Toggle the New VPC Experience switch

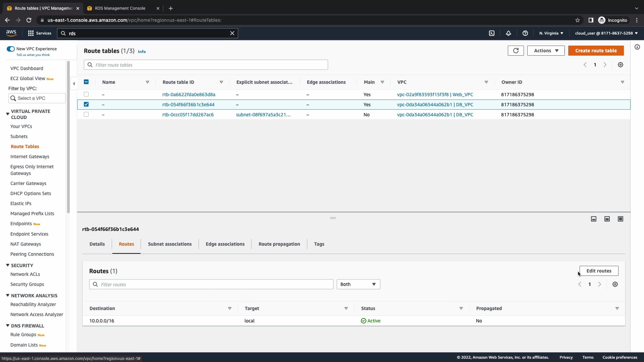(11, 49)
